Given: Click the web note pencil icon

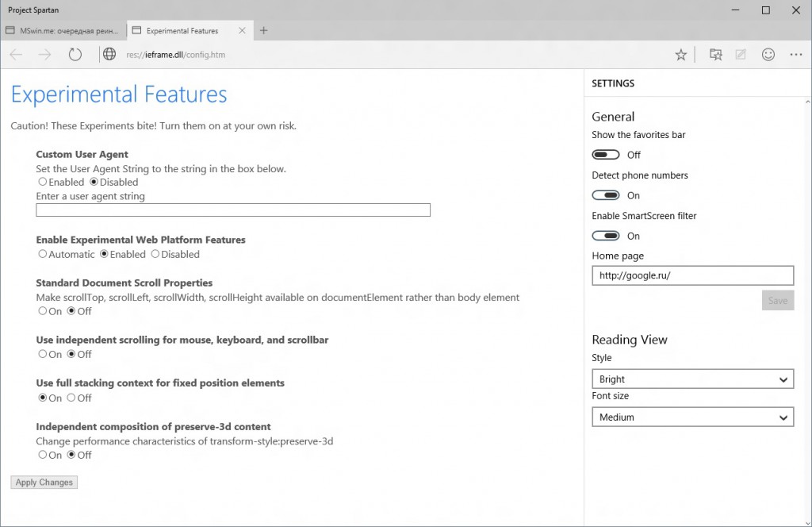Looking at the screenshot, I should coord(741,55).
